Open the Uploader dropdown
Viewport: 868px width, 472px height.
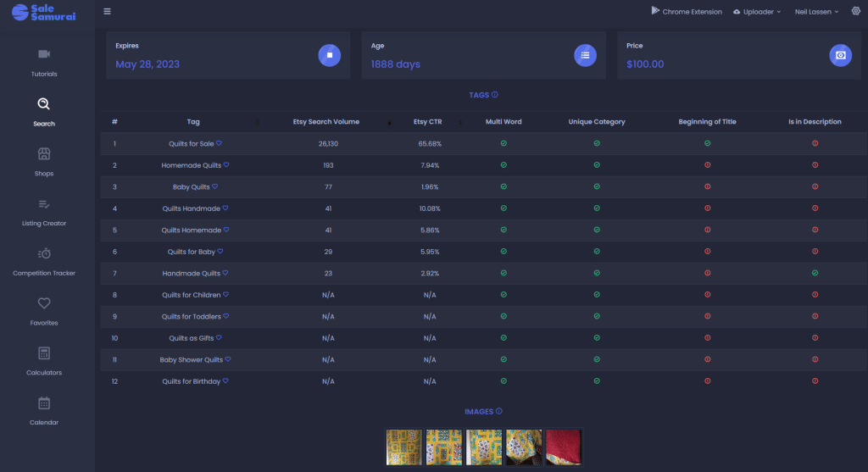pyautogui.click(x=757, y=12)
